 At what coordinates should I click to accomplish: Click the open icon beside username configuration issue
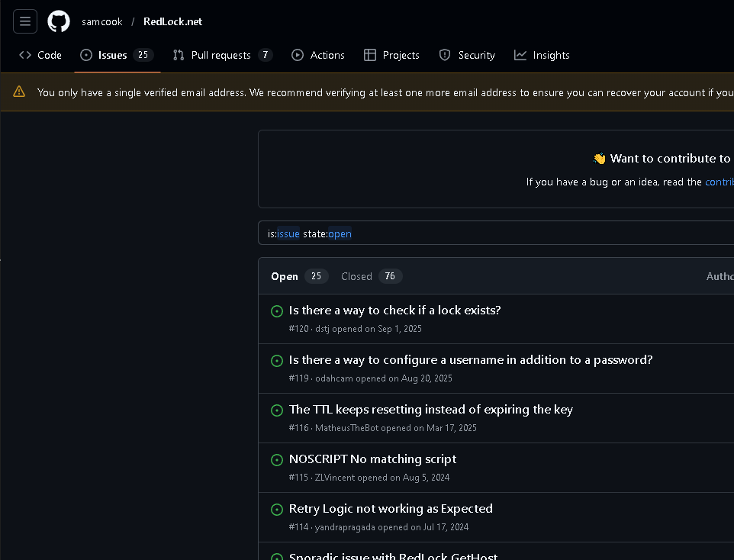277,361
